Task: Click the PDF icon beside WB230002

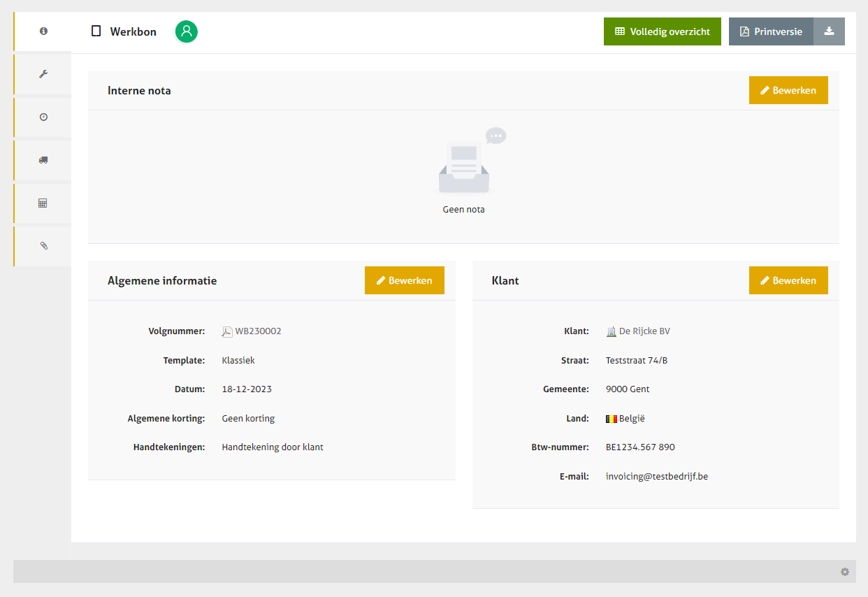Action: point(226,332)
